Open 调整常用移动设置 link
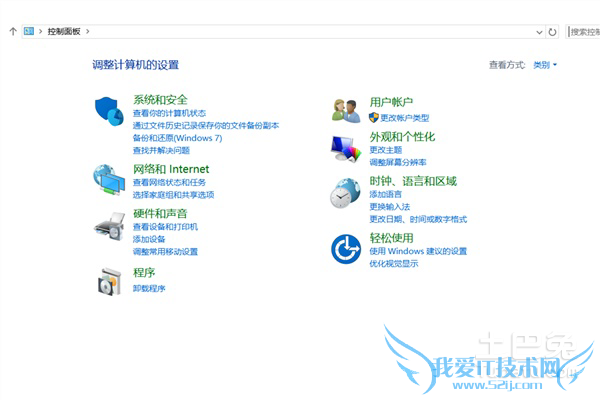This screenshot has width=600, height=400. pos(165,251)
